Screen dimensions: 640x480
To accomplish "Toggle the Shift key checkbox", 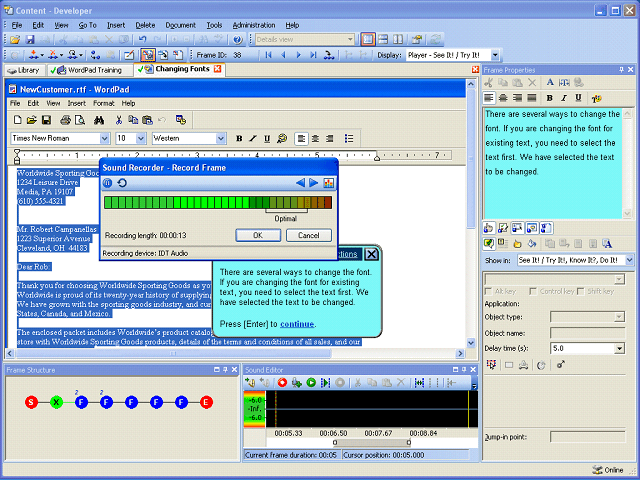I will coord(581,291).
